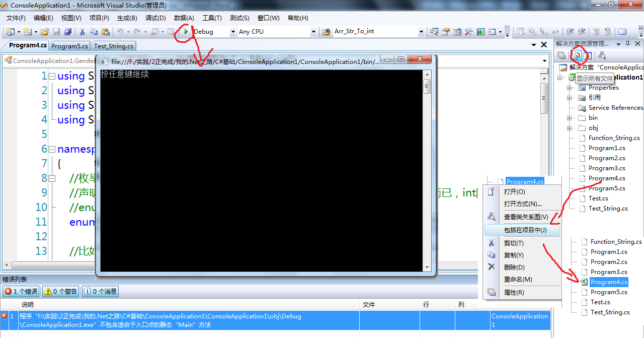Screen dimensions: 644x338
Task: Click the Solution Explorer Properties icon
Action: [x=561, y=55]
